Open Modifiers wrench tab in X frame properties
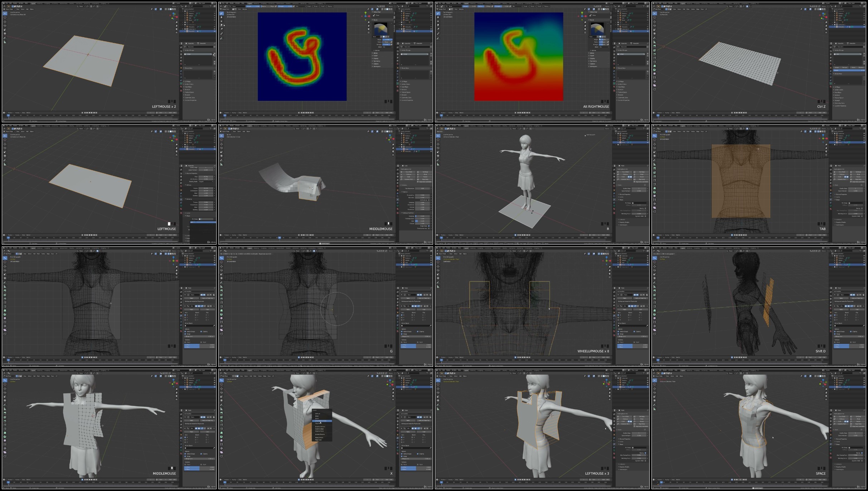The width and height of the screenshot is (868, 491). coord(398,438)
